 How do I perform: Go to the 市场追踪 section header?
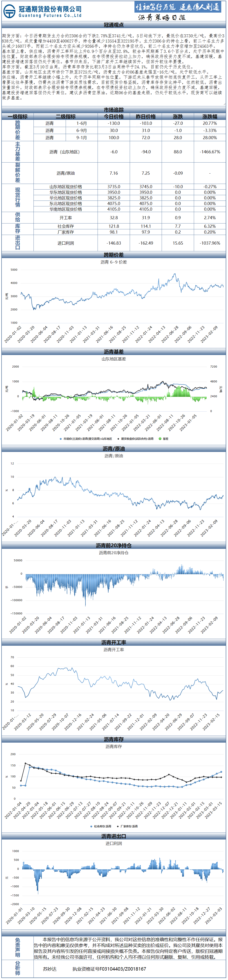(x=113, y=110)
